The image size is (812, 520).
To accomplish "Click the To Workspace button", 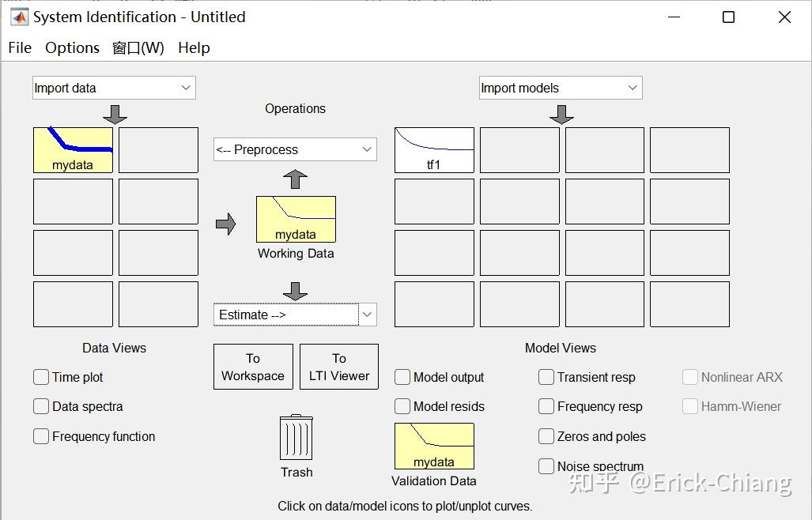I will pos(253,367).
